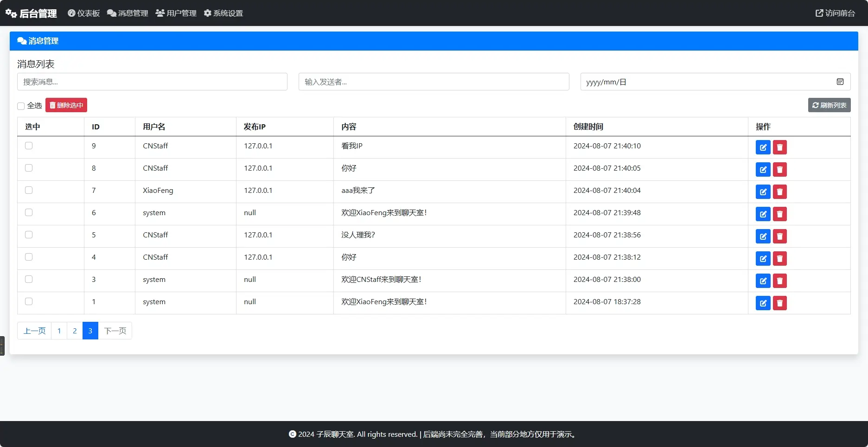Click trash icon for message ID 6

click(779, 214)
